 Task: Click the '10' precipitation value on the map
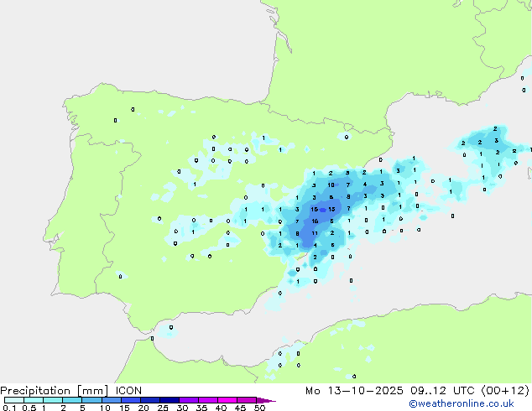[x=331, y=185]
